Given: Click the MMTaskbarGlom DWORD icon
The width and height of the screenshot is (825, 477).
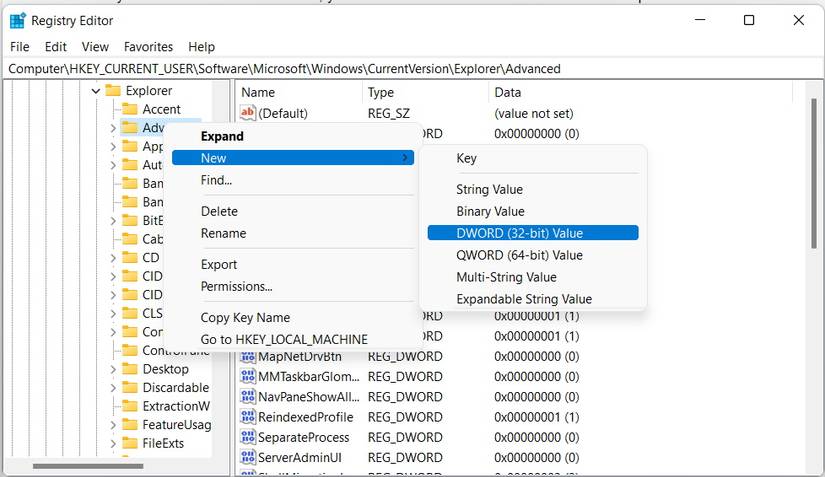Looking at the screenshot, I should (x=248, y=377).
